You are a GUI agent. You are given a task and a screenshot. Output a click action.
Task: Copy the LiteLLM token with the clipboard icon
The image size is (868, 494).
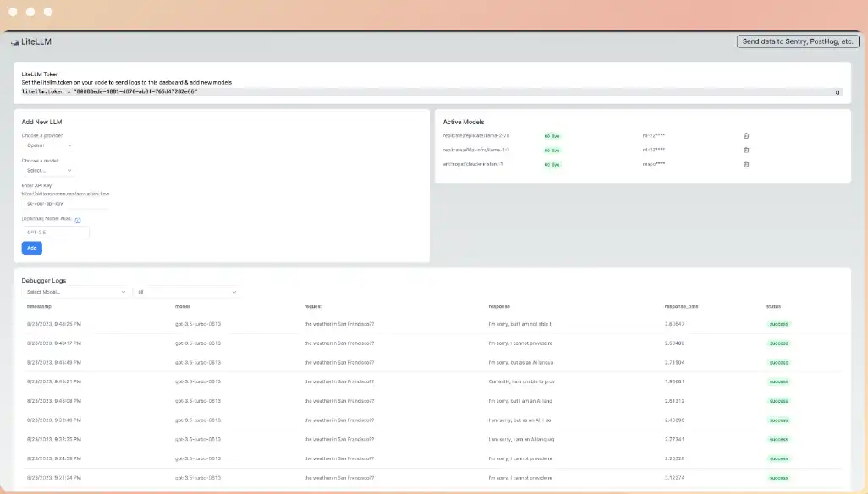tap(837, 92)
